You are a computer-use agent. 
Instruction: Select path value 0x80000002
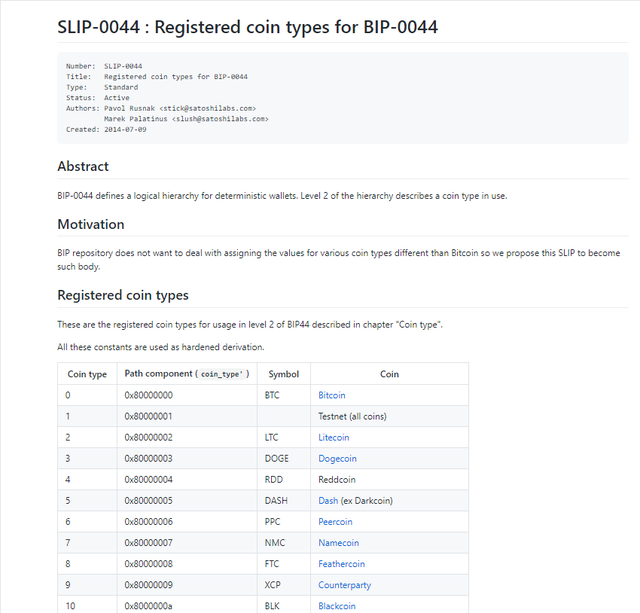[149, 438]
